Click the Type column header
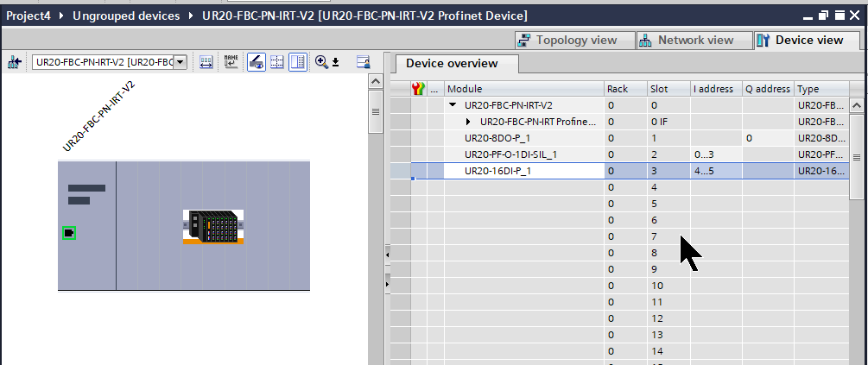The height and width of the screenshot is (365, 868). [x=821, y=89]
